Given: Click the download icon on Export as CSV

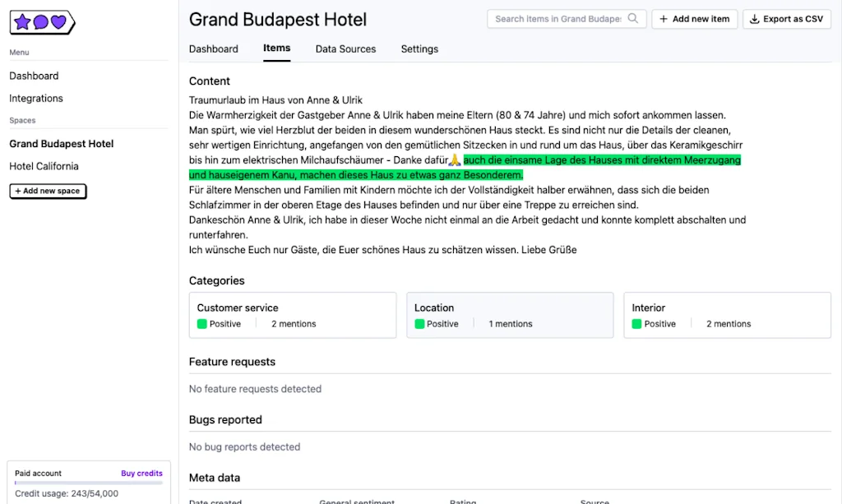Looking at the screenshot, I should (753, 19).
